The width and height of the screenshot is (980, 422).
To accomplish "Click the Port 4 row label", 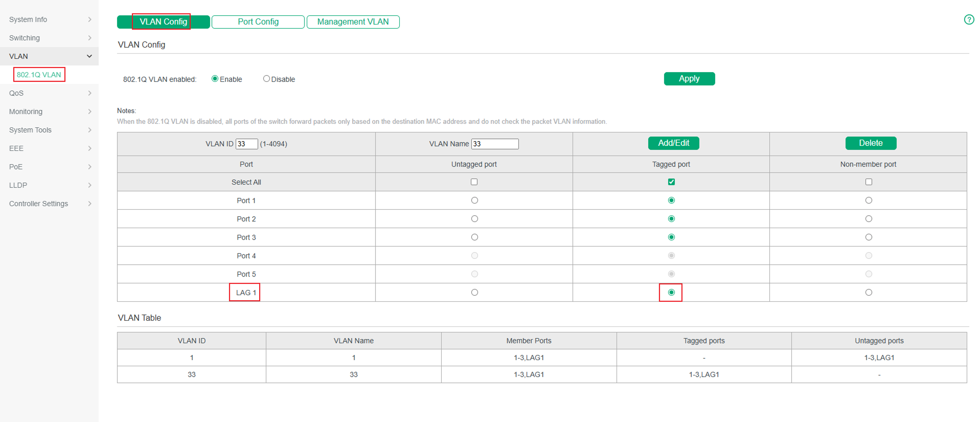I will pos(246,256).
